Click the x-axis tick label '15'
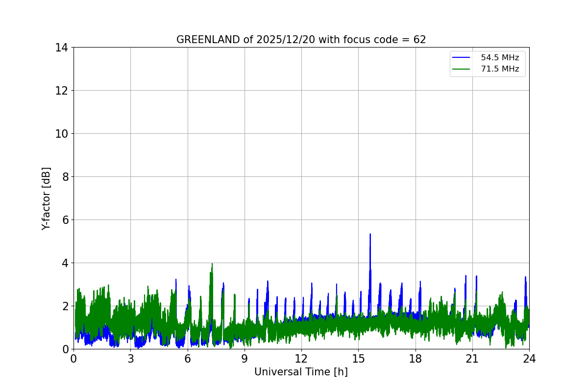The width and height of the screenshot is (588, 392). pyautogui.click(x=358, y=359)
